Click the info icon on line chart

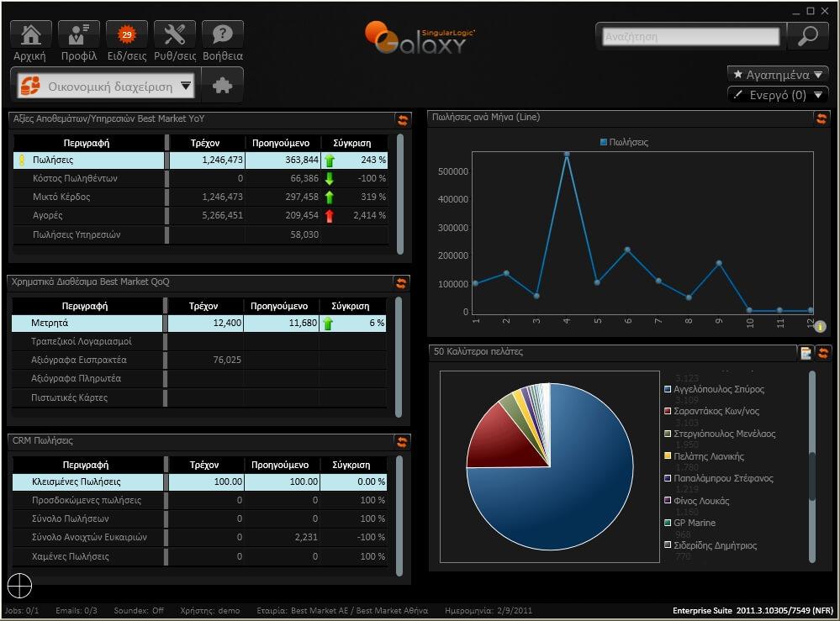820,327
